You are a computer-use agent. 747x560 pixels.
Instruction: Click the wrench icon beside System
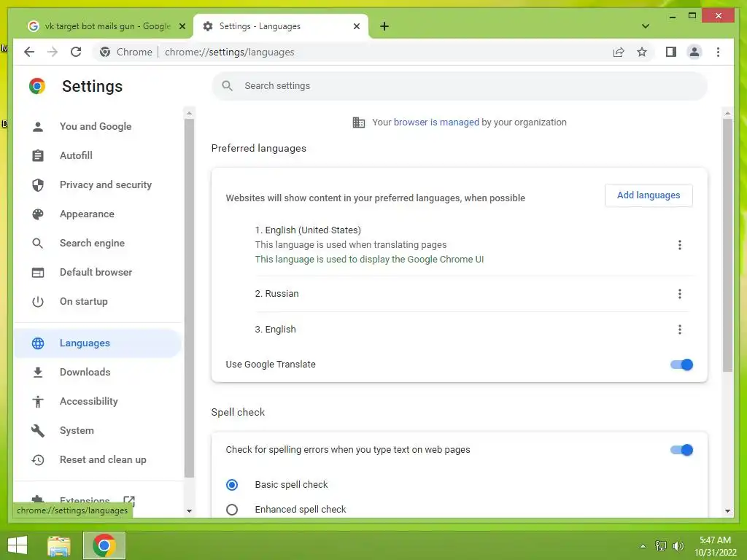(38, 430)
